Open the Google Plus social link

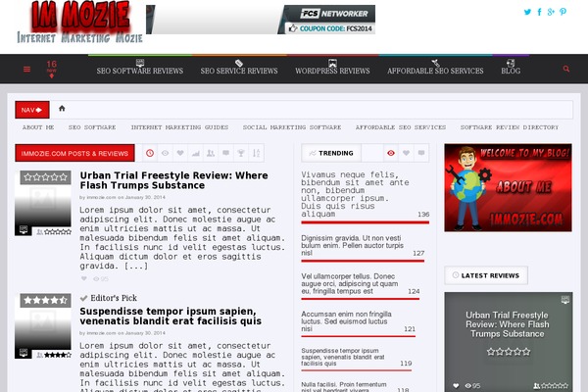click(x=551, y=12)
